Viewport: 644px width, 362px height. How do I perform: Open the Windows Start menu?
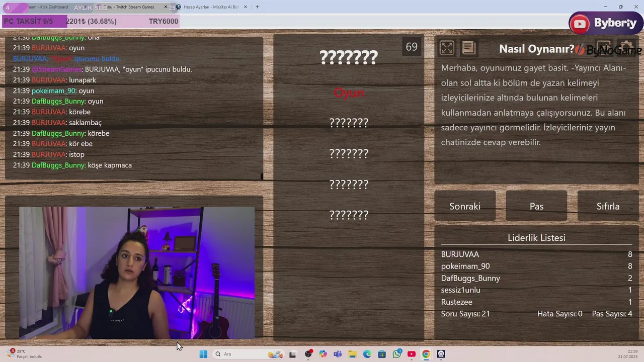click(203, 354)
